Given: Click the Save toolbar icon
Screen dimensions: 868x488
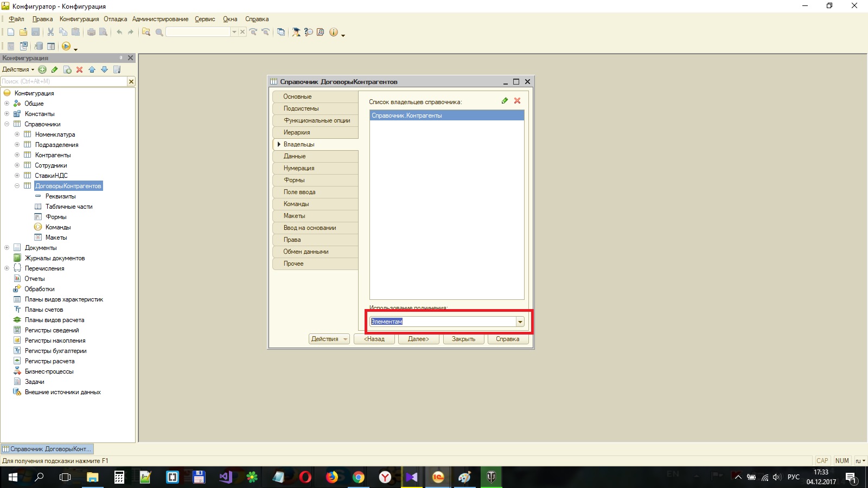Looking at the screenshot, I should pos(36,32).
